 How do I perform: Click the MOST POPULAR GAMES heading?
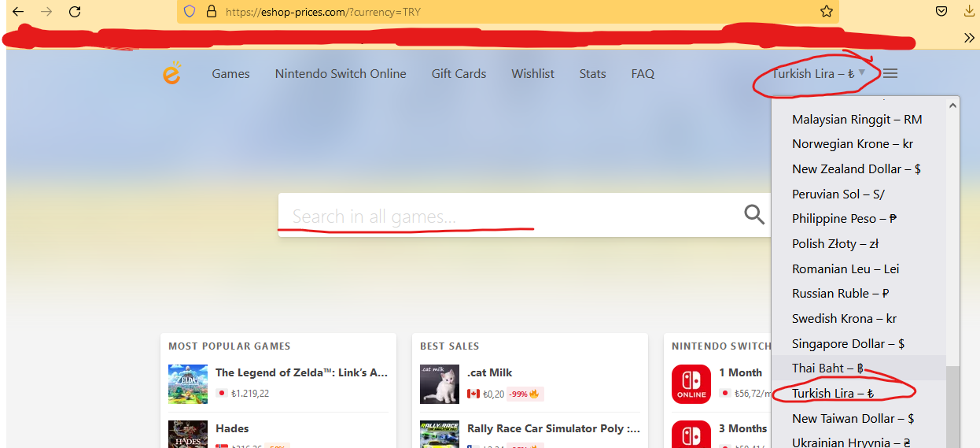coord(230,346)
